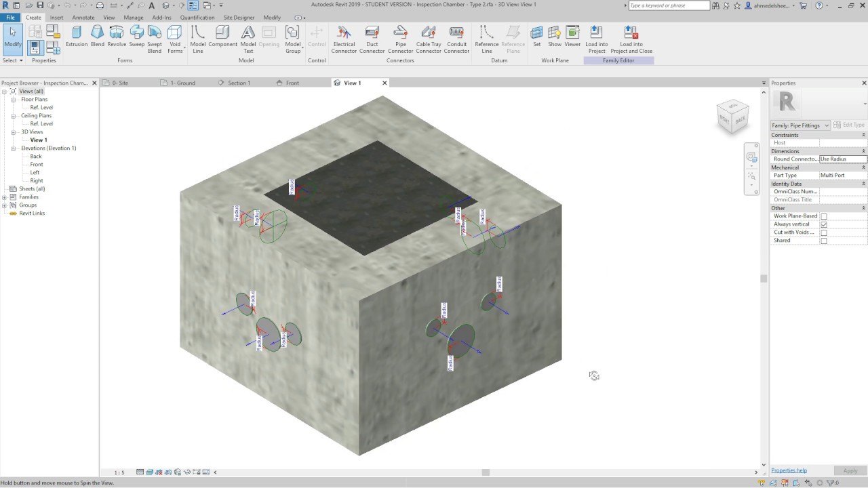Select the Sweep tool

tap(136, 37)
